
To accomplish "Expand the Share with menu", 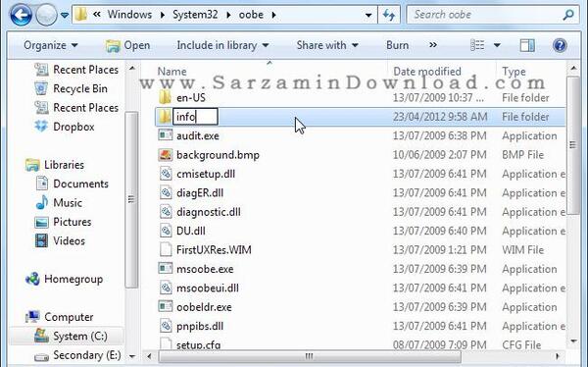I will click(327, 45).
